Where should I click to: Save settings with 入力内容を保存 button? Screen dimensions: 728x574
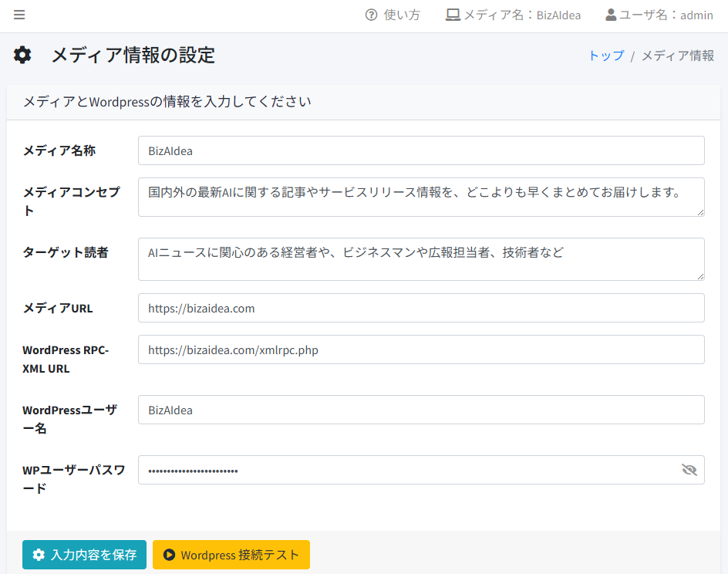coord(84,554)
